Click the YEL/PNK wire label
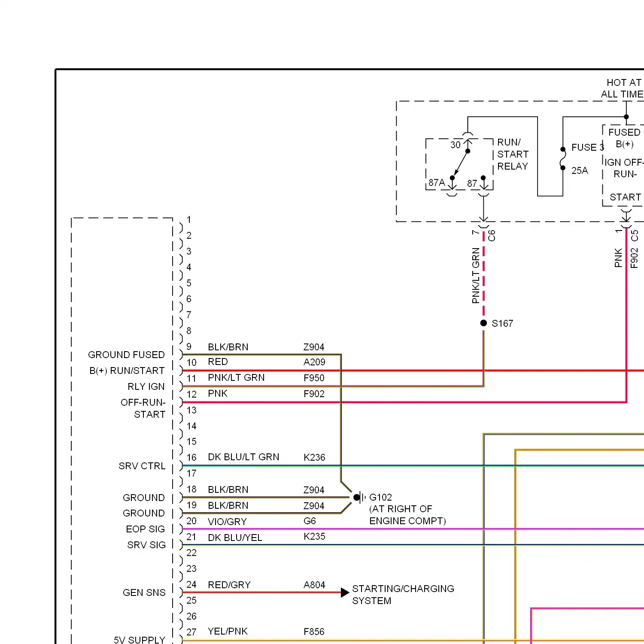This screenshot has height=644, width=644. (x=228, y=631)
